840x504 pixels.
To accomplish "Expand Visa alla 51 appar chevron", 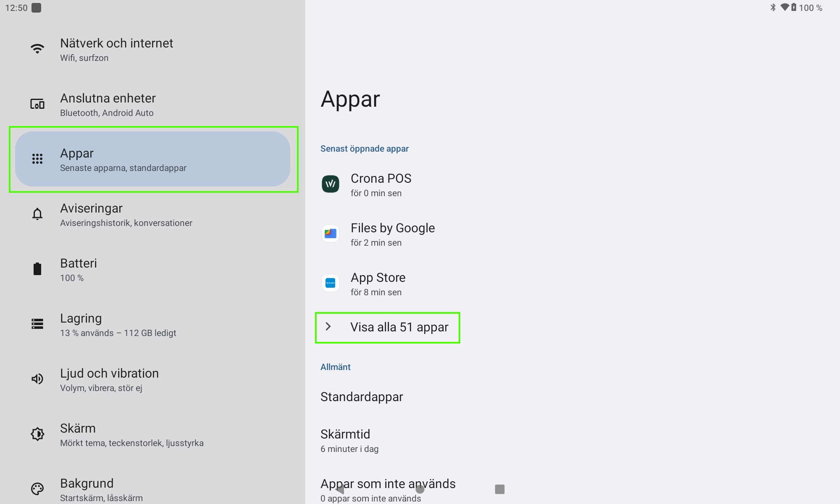I will [x=328, y=327].
